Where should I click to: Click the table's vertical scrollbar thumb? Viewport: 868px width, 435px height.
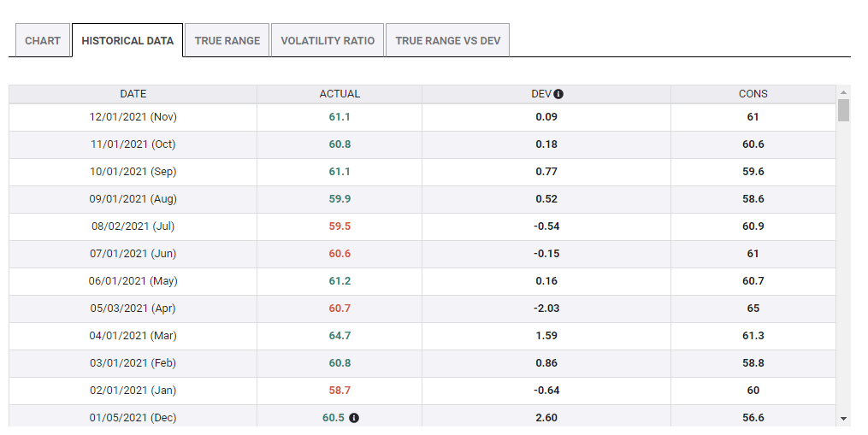(x=844, y=111)
